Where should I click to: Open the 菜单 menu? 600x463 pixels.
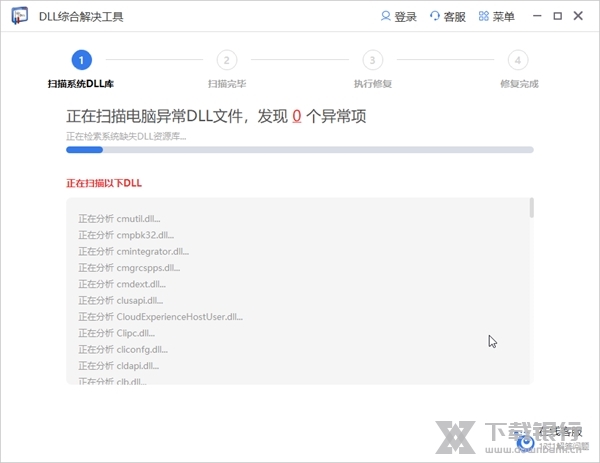504,16
